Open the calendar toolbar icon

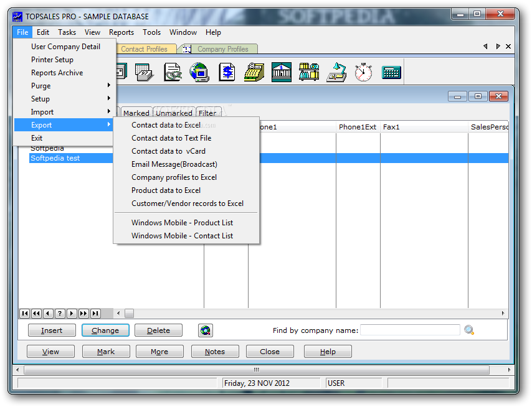(144, 72)
